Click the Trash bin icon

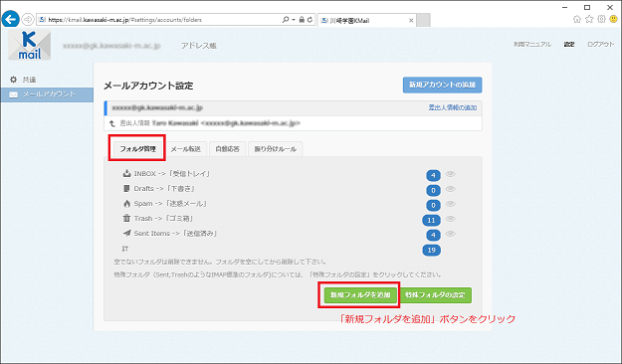(126, 218)
